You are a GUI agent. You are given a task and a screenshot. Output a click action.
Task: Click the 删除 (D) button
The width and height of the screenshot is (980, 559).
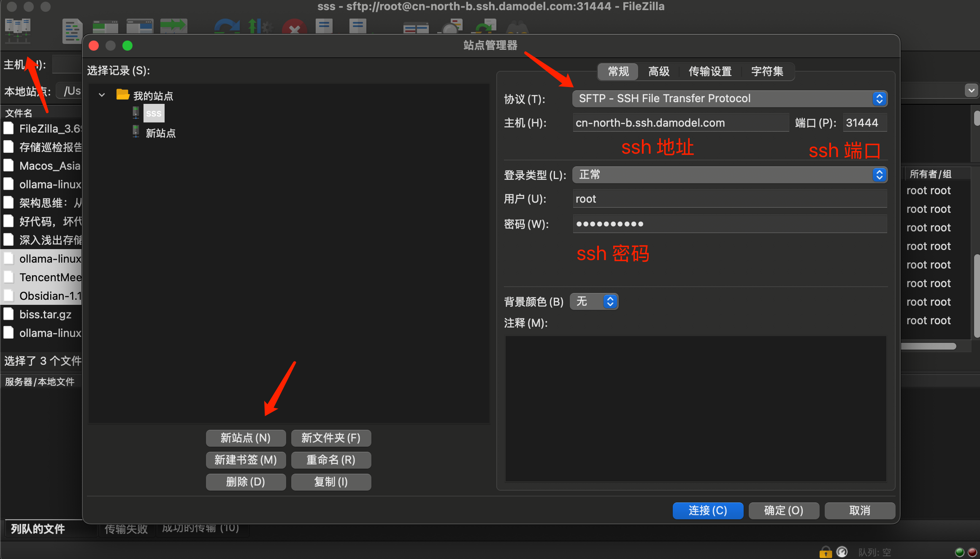(246, 482)
